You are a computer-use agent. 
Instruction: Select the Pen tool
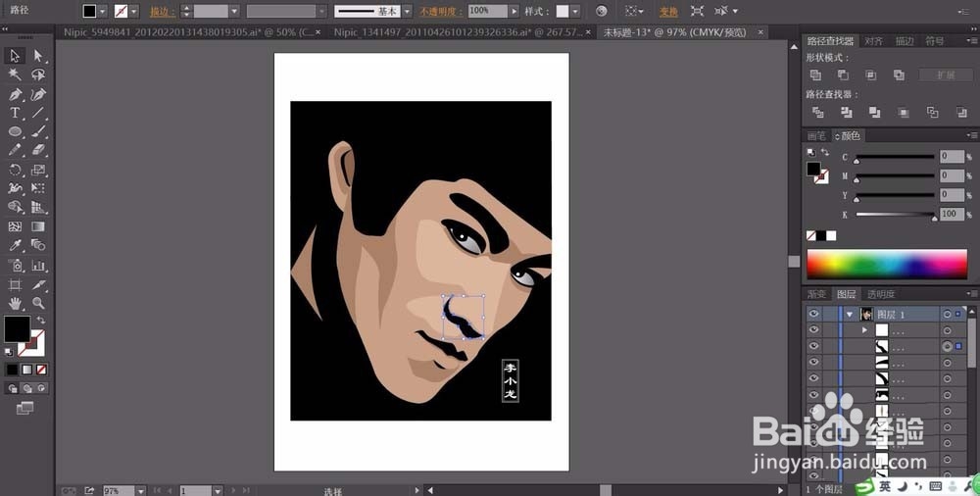pyautogui.click(x=15, y=94)
